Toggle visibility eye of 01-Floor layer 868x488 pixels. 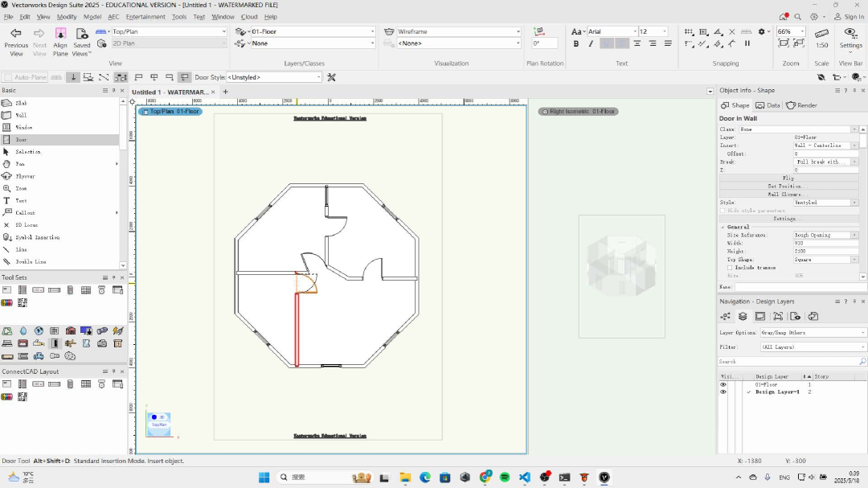(x=723, y=385)
